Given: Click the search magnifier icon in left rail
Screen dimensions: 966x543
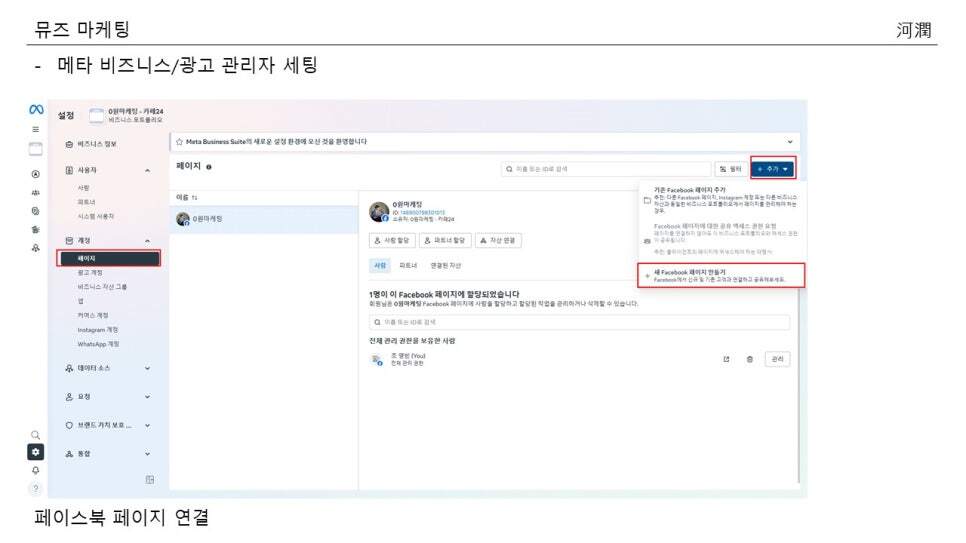Looking at the screenshot, I should (x=36, y=435).
